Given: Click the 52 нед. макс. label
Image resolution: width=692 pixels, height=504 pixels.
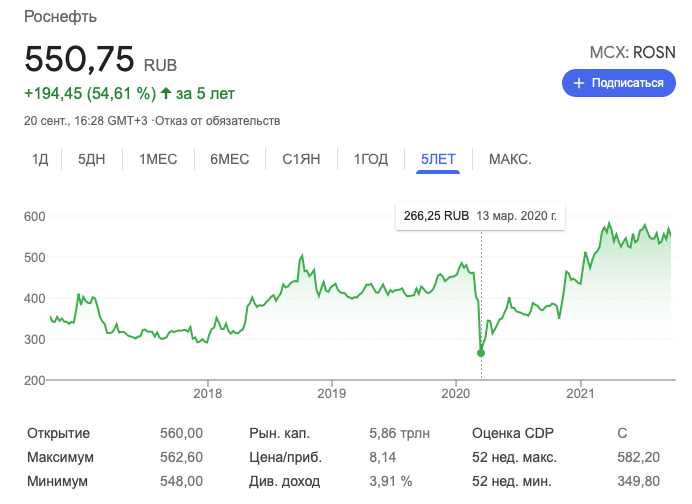Looking at the screenshot, I should click(515, 457).
